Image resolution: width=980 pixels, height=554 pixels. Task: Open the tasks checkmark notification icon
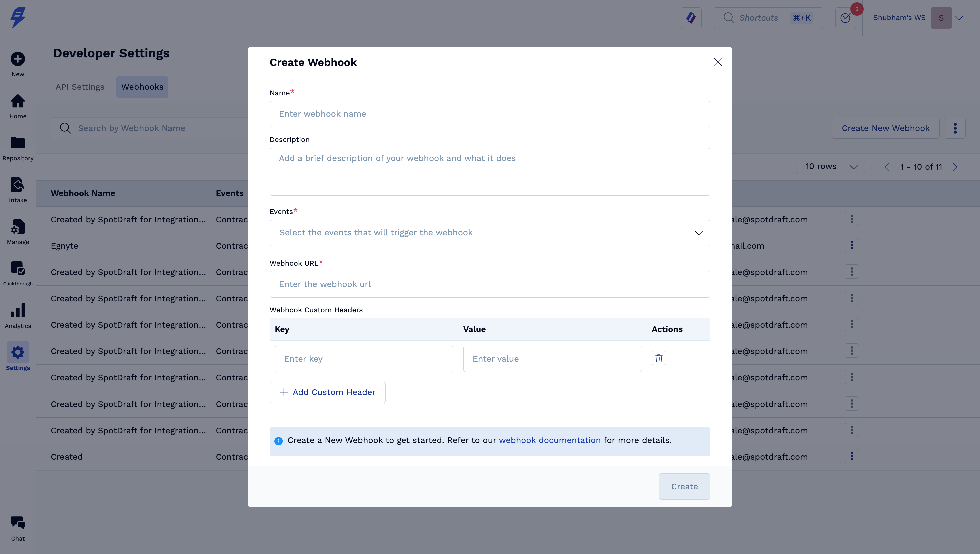click(845, 18)
